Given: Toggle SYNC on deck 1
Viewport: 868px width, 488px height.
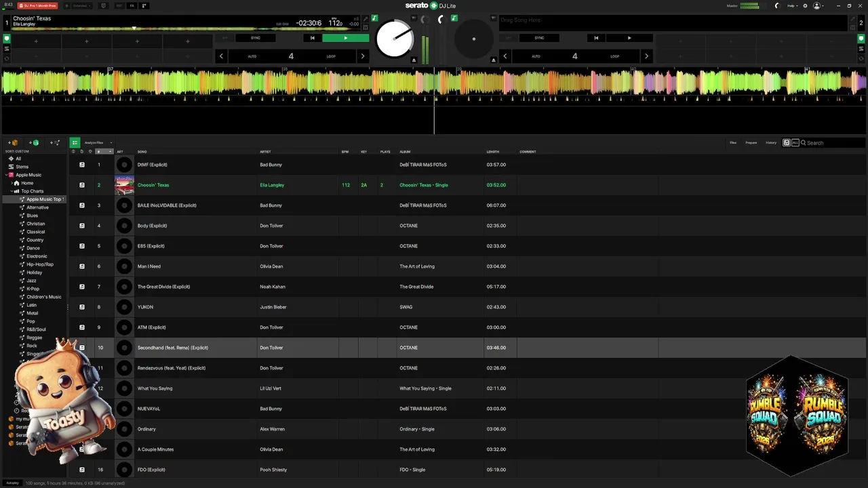Looking at the screenshot, I should coord(256,38).
